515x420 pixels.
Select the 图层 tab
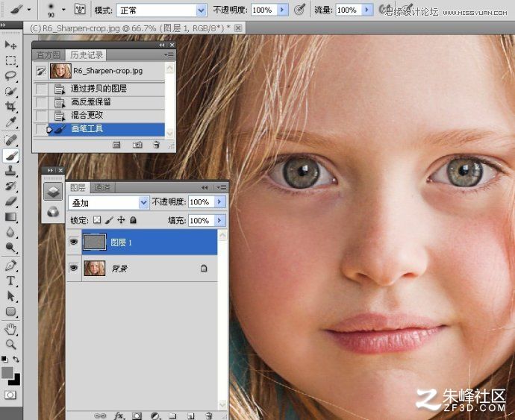click(78, 187)
